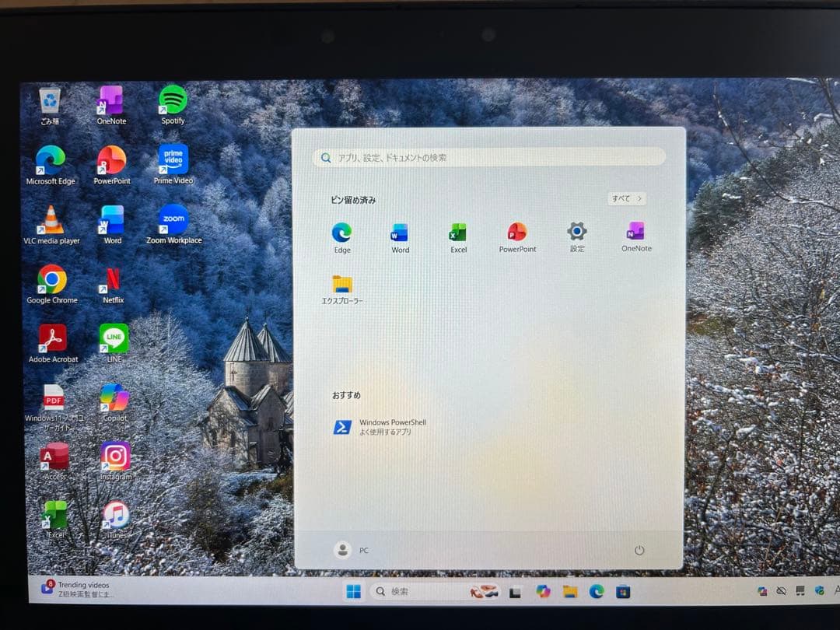The width and height of the screenshot is (840, 630).
Task: Open Copilot from the taskbar
Action: click(542, 591)
